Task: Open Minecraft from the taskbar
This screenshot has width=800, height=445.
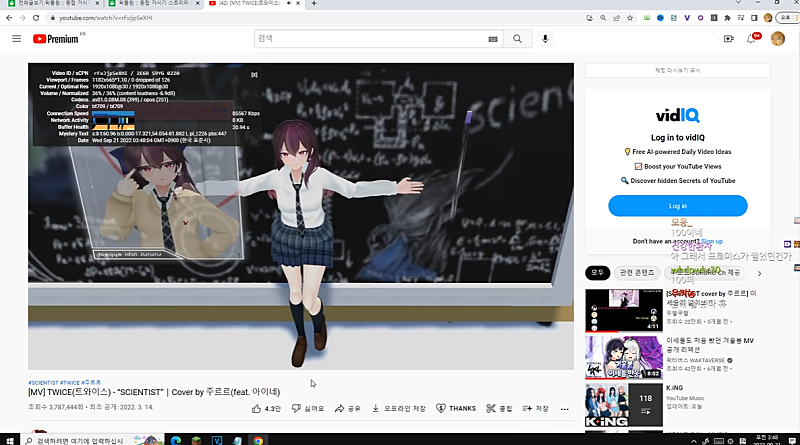Action: pos(196,440)
